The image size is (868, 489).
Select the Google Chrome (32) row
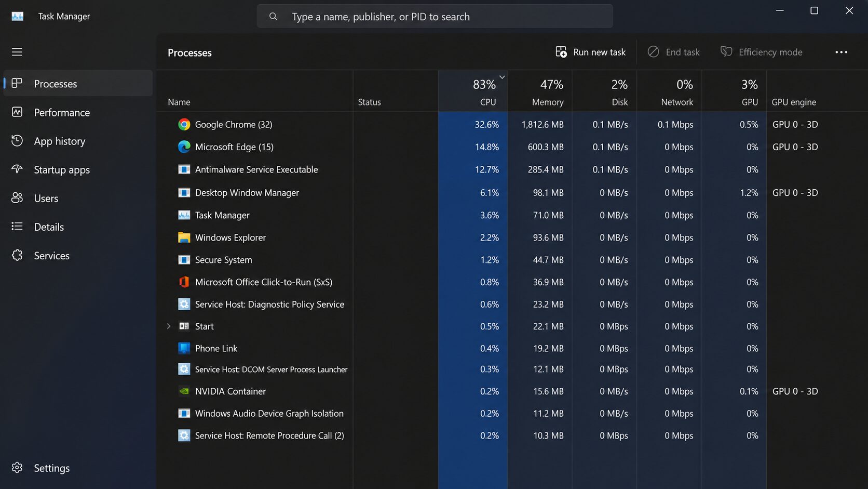[512, 124]
